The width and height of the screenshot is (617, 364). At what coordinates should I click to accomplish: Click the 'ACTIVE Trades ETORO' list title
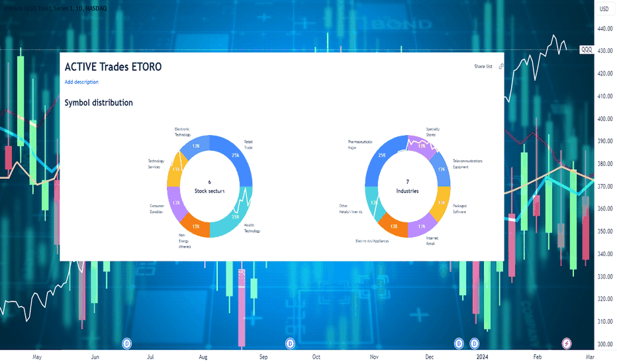pyautogui.click(x=113, y=67)
